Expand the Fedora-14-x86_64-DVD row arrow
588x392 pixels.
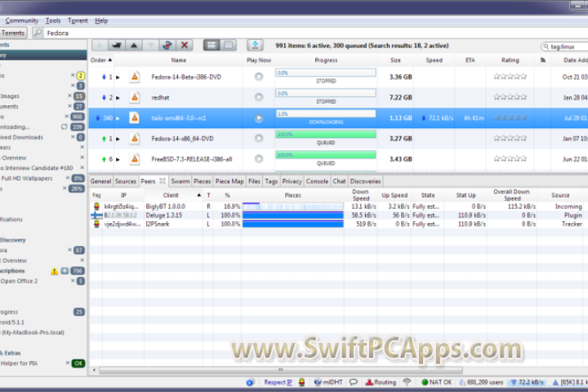[118, 139]
